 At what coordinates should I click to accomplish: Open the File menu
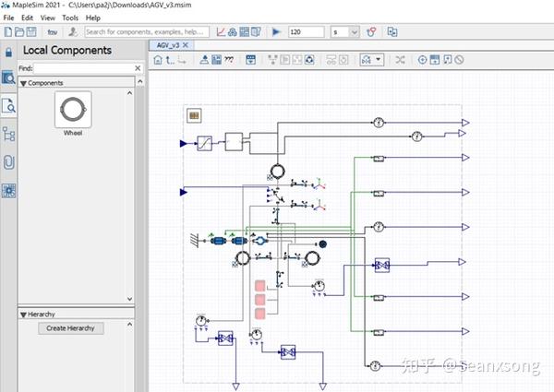[x=8, y=18]
